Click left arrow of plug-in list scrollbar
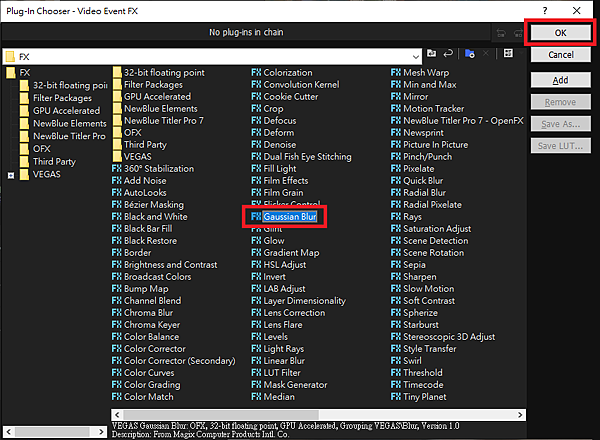This screenshot has width=600, height=440. coord(117,415)
